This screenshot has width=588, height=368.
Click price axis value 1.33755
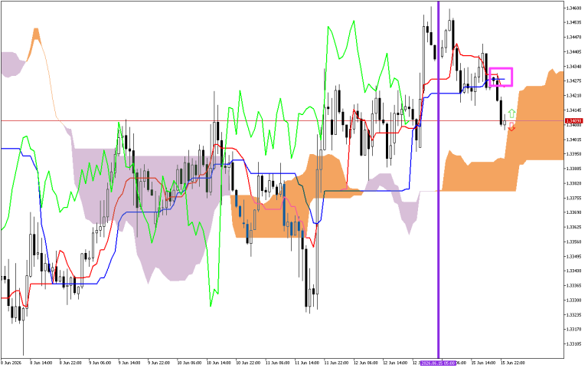[574, 198]
